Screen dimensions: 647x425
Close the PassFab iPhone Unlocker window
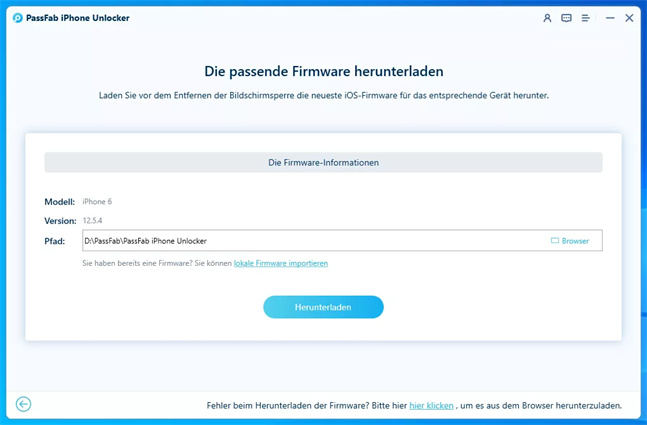coord(629,18)
